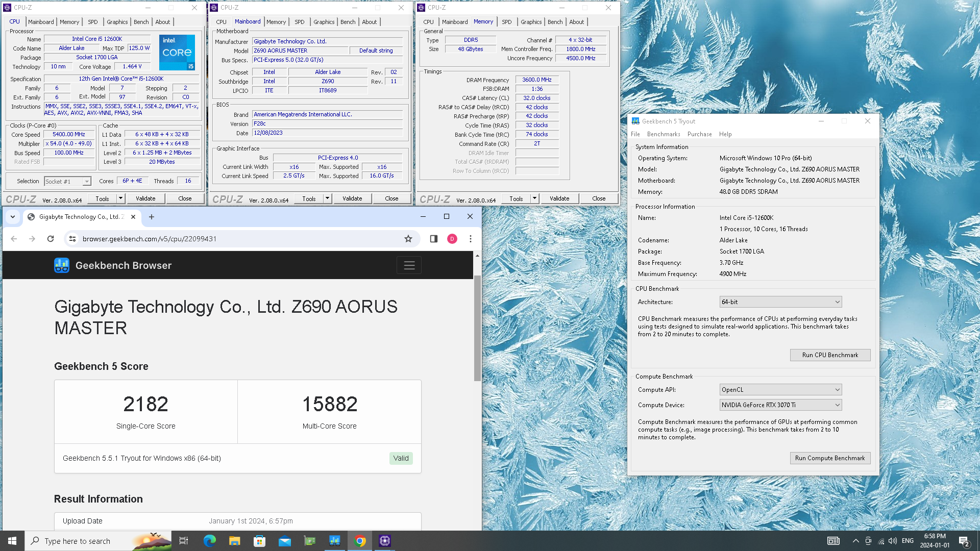
Task: Click the Geekbench Browser logo icon
Action: [x=62, y=265]
